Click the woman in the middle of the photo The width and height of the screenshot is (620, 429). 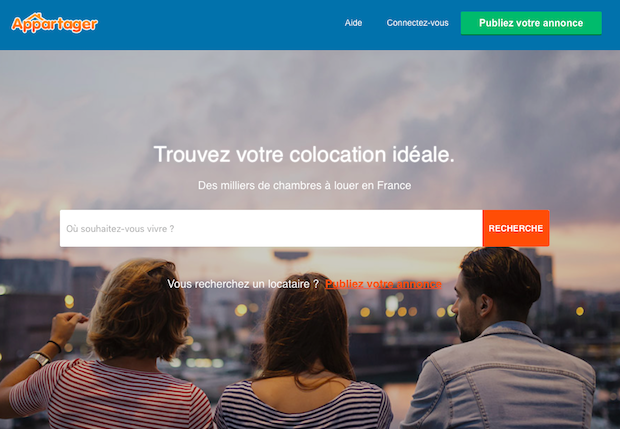304,356
